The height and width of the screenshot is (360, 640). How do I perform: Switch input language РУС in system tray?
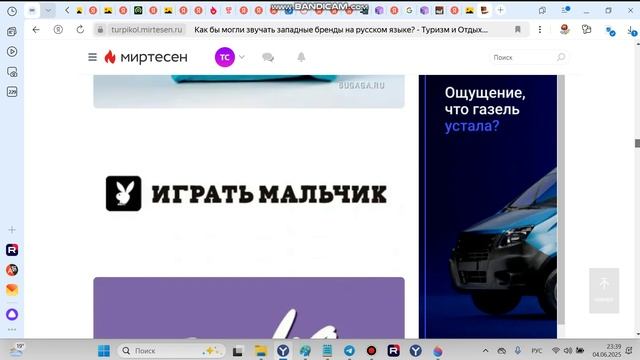[x=537, y=351]
